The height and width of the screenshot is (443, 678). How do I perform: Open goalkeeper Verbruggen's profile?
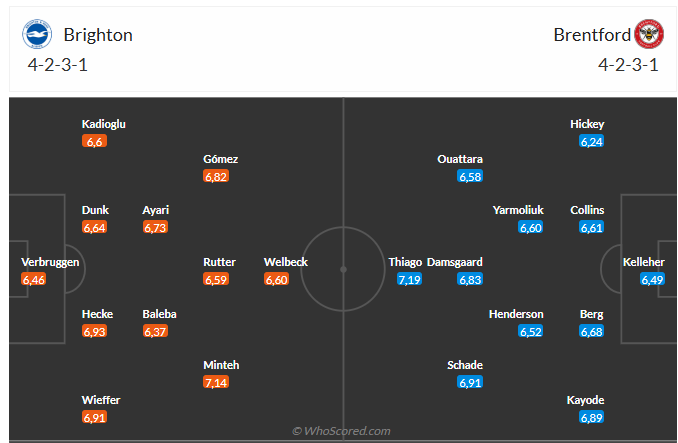50,262
